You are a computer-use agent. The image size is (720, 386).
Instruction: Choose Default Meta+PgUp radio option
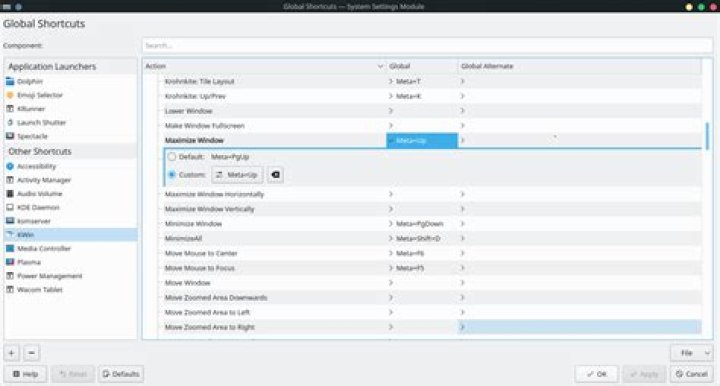tap(172, 157)
